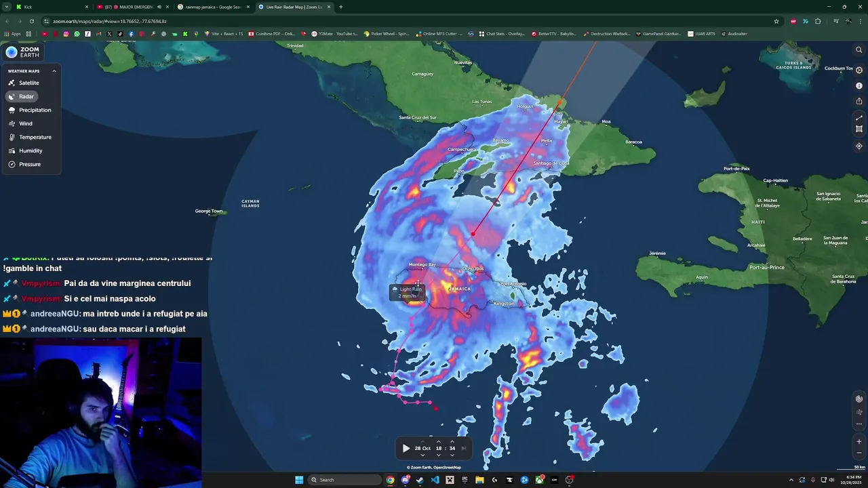The width and height of the screenshot is (868, 488).
Task: Select the Live Rain Radar Map tab
Action: 295,7
